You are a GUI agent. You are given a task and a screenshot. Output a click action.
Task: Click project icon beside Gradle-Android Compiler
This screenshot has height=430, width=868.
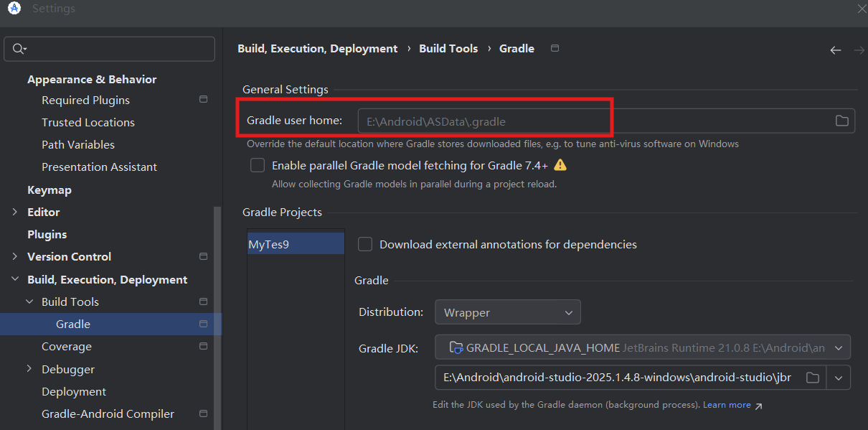click(x=203, y=413)
